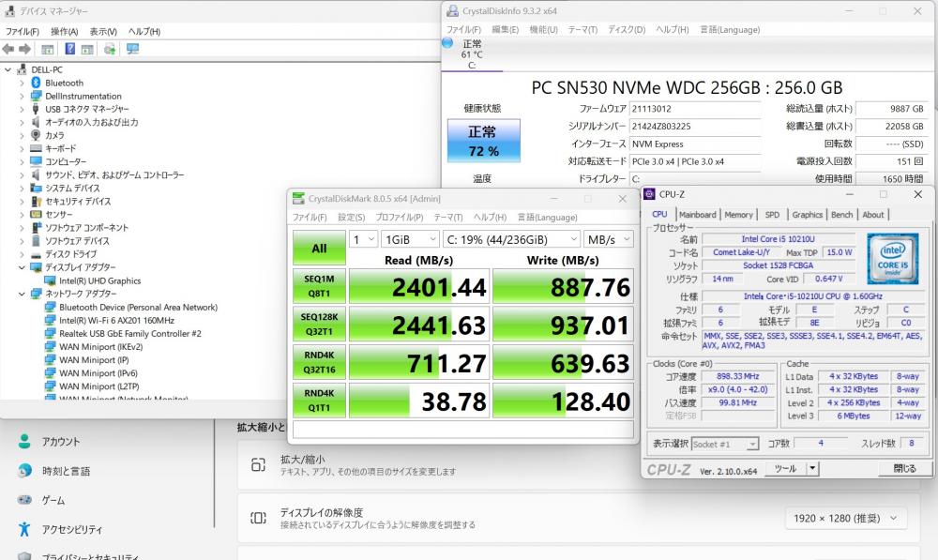The width and height of the screenshot is (938, 560).
Task: Switch to the Graphics tab in CPU-Z
Action: click(807, 214)
